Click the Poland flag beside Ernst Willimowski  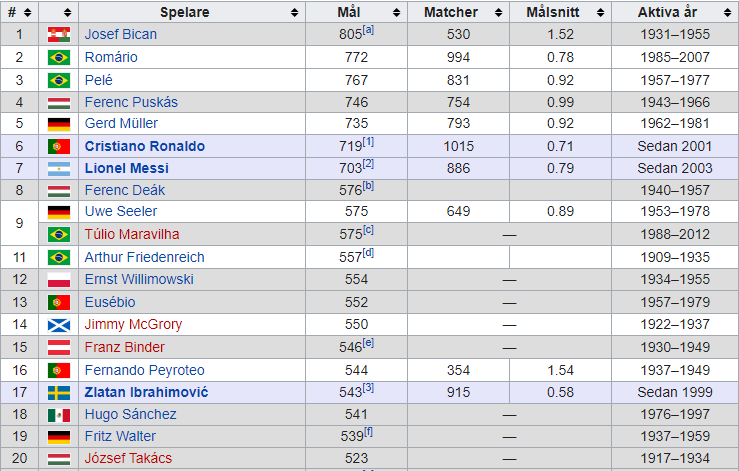coord(59,280)
